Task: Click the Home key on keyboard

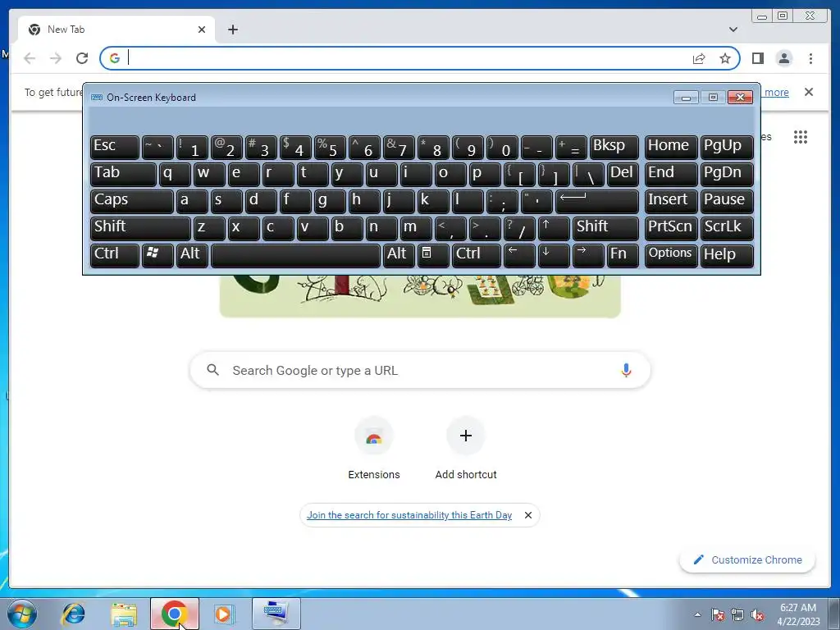Action: (671, 148)
